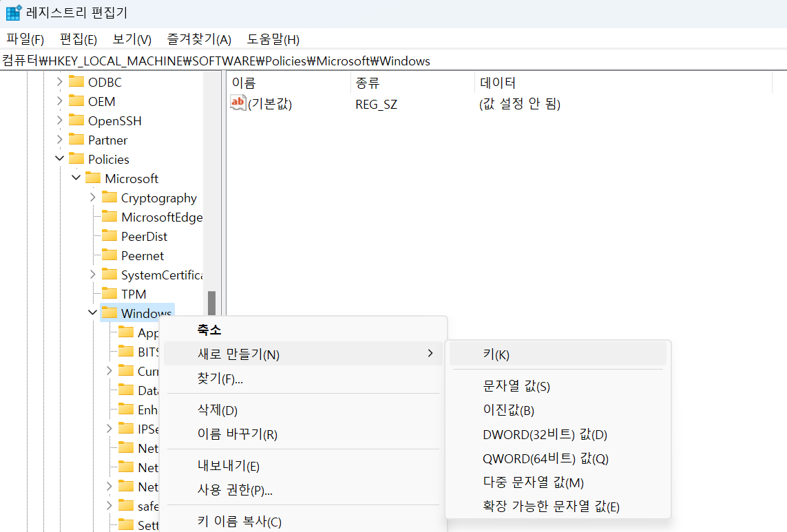Viewport: 787px width, 532px height.
Task: Click the TPM folder icon
Action: (x=109, y=293)
